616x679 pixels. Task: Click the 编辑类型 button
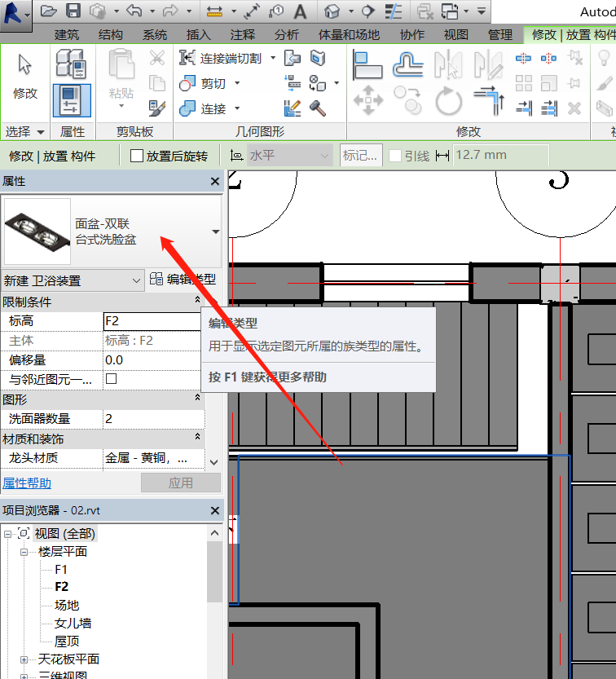coord(183,280)
